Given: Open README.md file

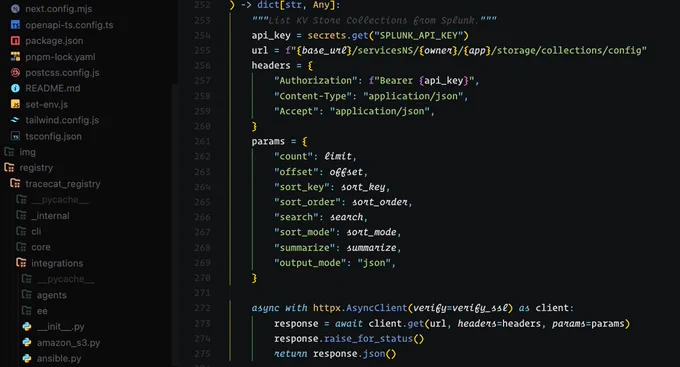Looking at the screenshot, I should [x=52, y=88].
